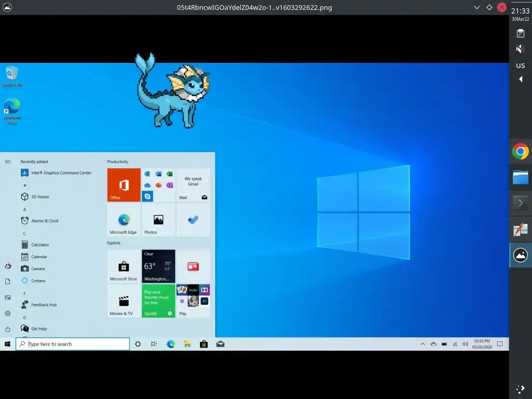Image resolution: width=532 pixels, height=399 pixels.
Task: Show hidden icons in Windows tray
Action: 423,344
